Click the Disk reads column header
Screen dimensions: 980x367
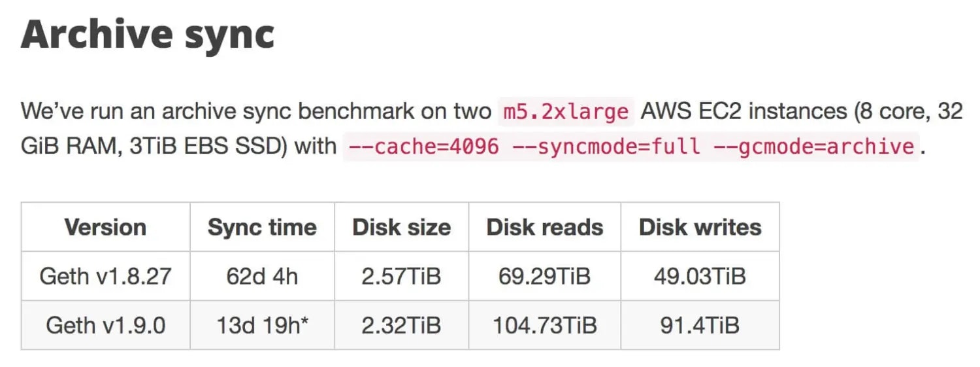pyautogui.click(x=544, y=227)
